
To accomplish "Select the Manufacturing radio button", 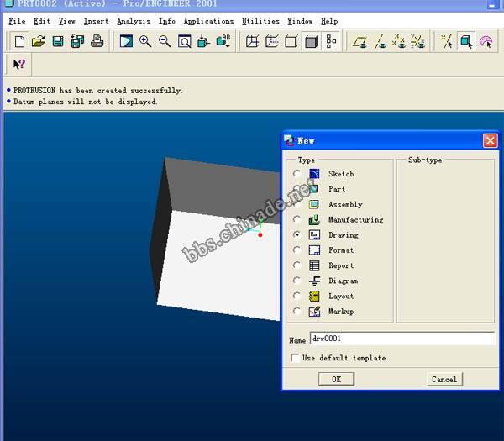I will pyautogui.click(x=297, y=219).
